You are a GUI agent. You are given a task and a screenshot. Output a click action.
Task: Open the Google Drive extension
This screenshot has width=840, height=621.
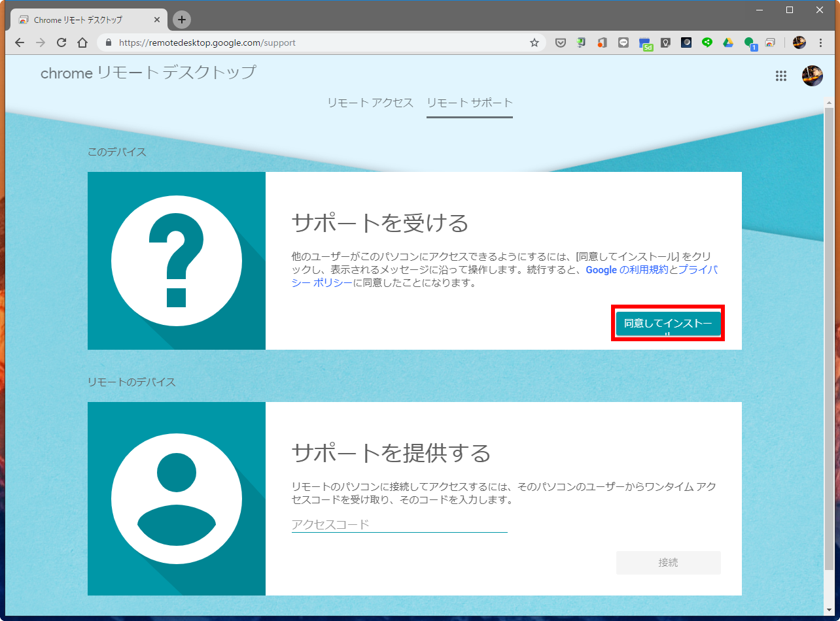pyautogui.click(x=728, y=42)
